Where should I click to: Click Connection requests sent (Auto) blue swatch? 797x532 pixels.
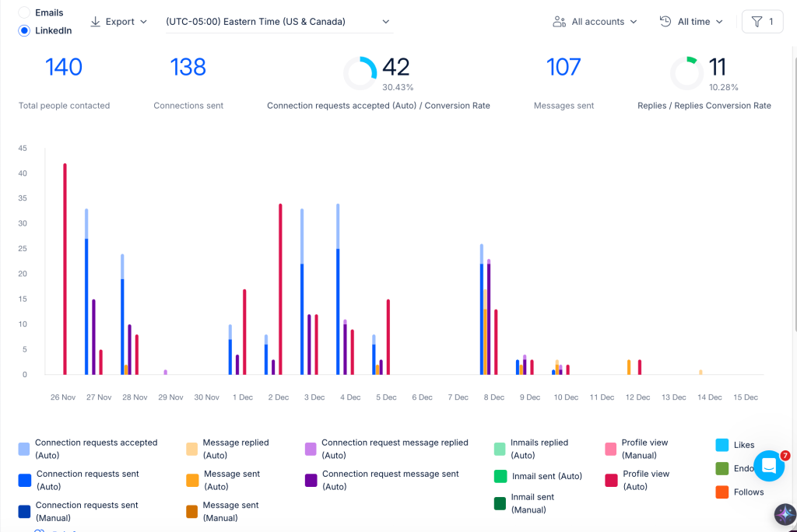24,480
